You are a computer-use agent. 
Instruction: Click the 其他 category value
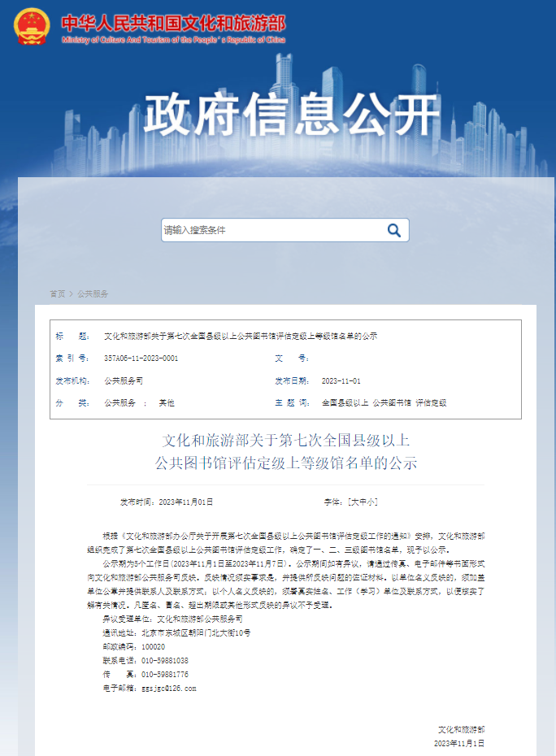167,402
